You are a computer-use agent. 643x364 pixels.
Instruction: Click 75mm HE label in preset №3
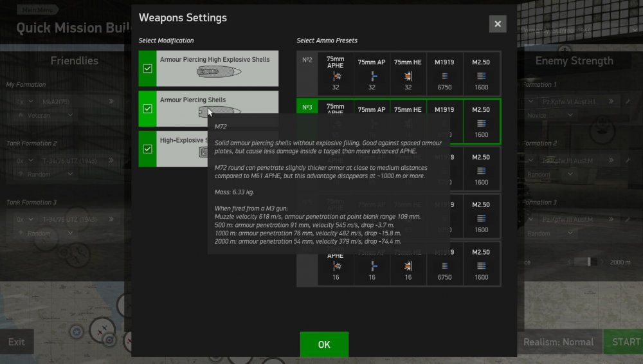pos(408,109)
